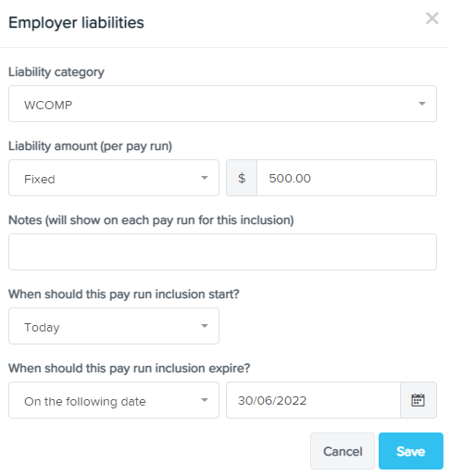Click the 30/06/2022 expiry date field
The height and width of the screenshot is (476, 449).
pos(313,400)
